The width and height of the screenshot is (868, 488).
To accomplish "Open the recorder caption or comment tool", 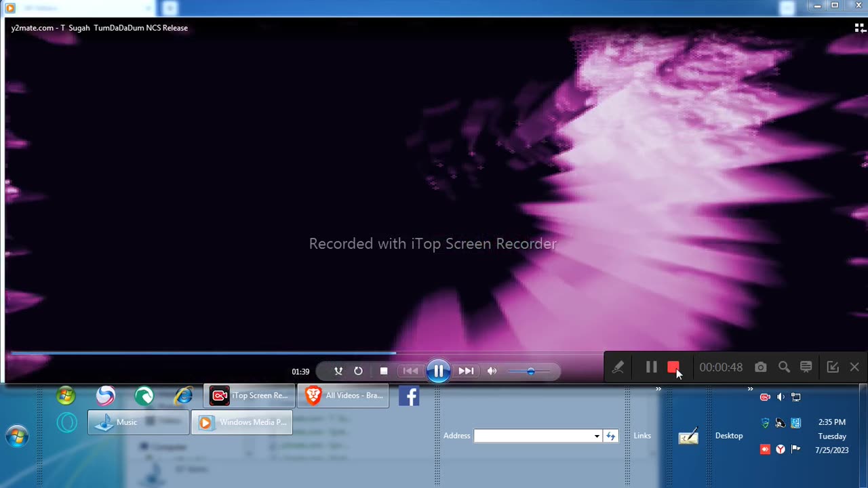I will tap(806, 367).
